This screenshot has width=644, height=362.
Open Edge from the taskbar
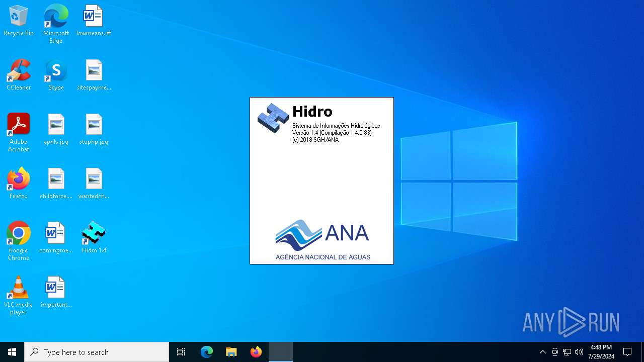[x=207, y=352]
